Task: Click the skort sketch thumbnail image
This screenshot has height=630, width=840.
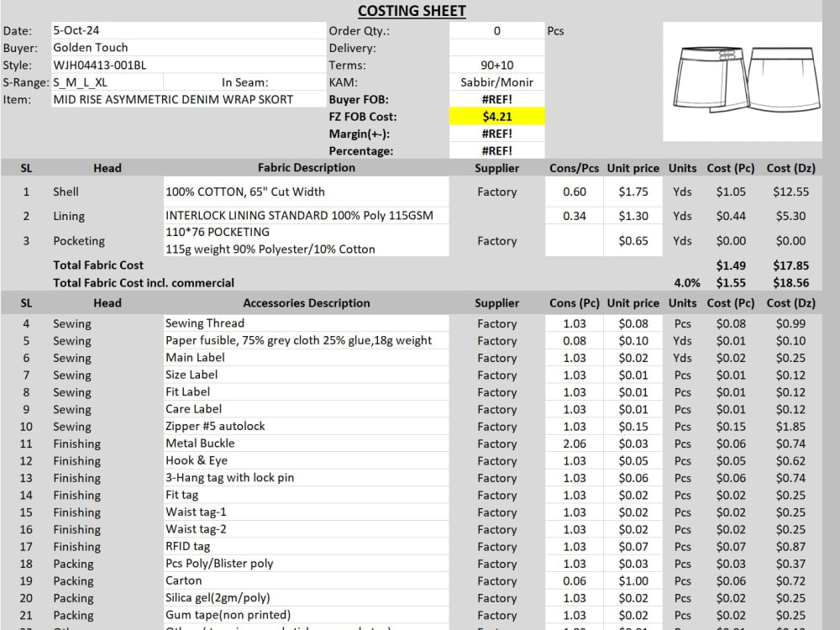Action: tap(742, 81)
